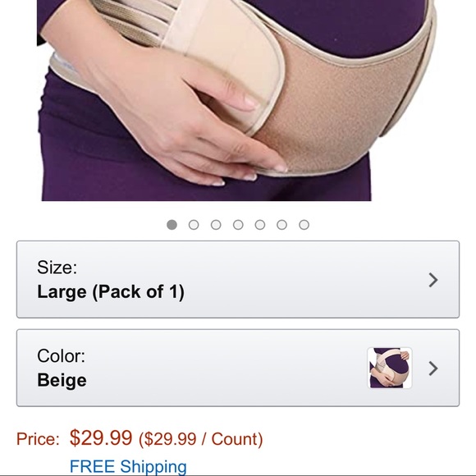476x476 pixels.
Task: Expand the Color Beige option box
Action: tap(238, 368)
